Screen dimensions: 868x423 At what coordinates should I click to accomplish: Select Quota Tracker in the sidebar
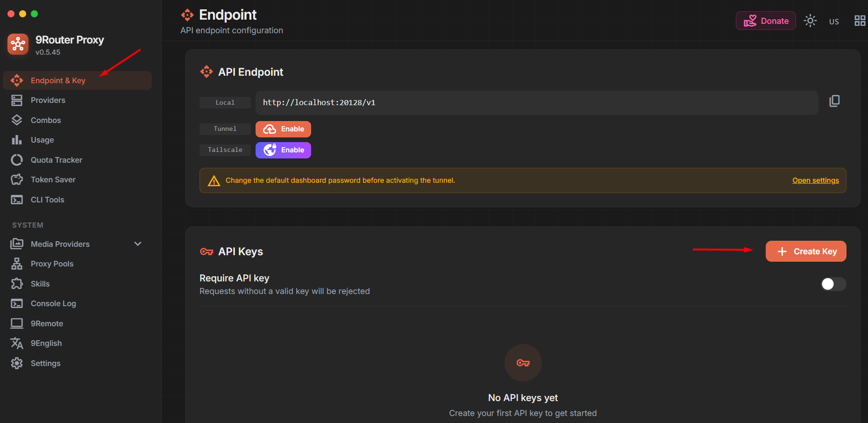[x=78, y=160]
